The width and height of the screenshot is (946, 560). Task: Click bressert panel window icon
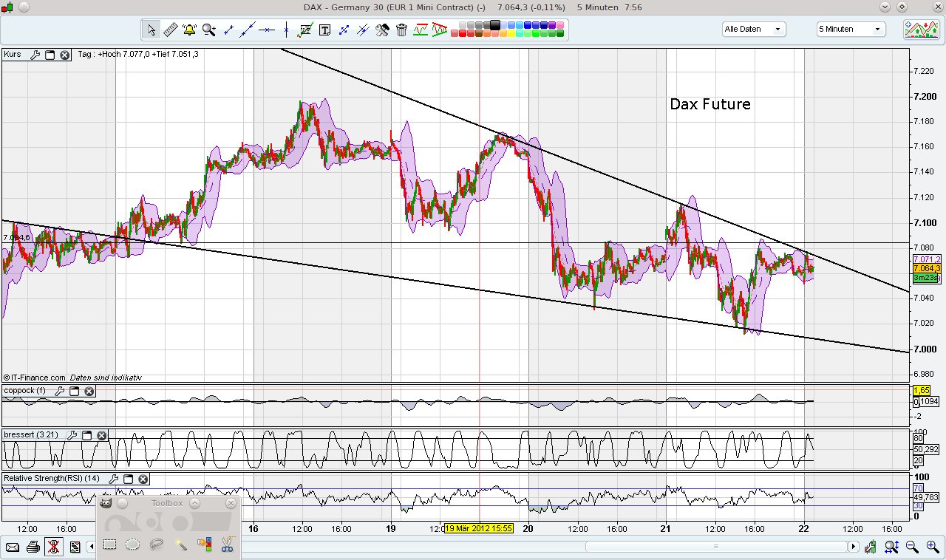(86, 435)
